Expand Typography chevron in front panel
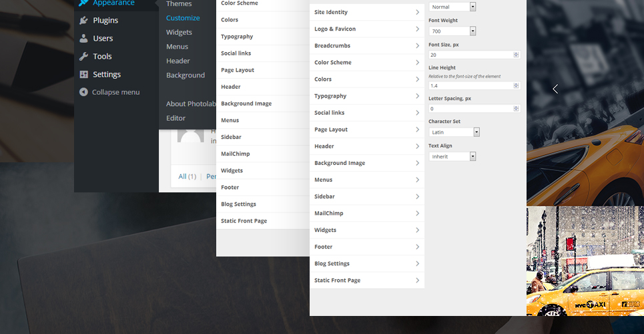Image resolution: width=644 pixels, height=334 pixels. (417, 96)
